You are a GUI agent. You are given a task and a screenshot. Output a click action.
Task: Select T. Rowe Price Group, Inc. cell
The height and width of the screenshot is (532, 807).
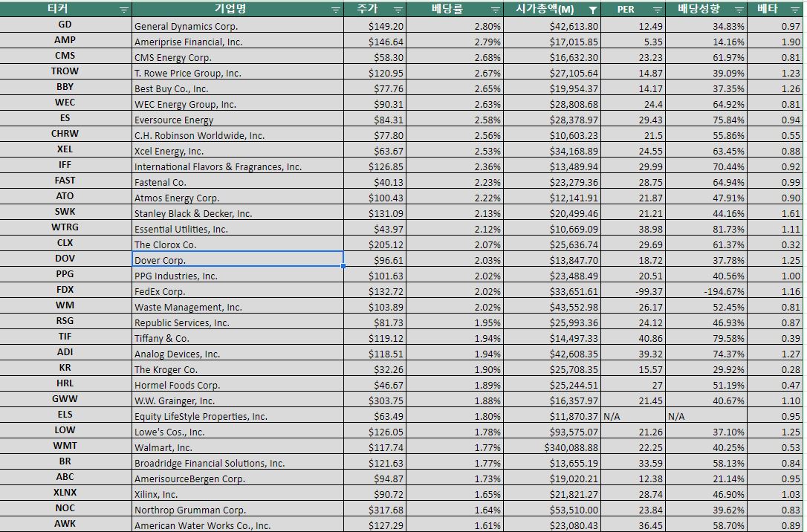click(238, 71)
